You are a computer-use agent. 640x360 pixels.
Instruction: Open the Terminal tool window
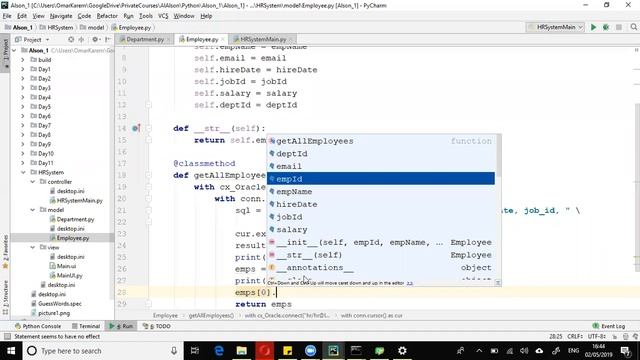click(86, 326)
